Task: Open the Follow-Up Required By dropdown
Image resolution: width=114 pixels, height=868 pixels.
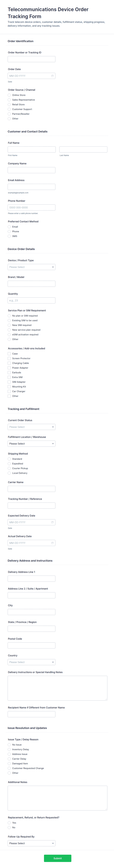Action: (31, 843)
